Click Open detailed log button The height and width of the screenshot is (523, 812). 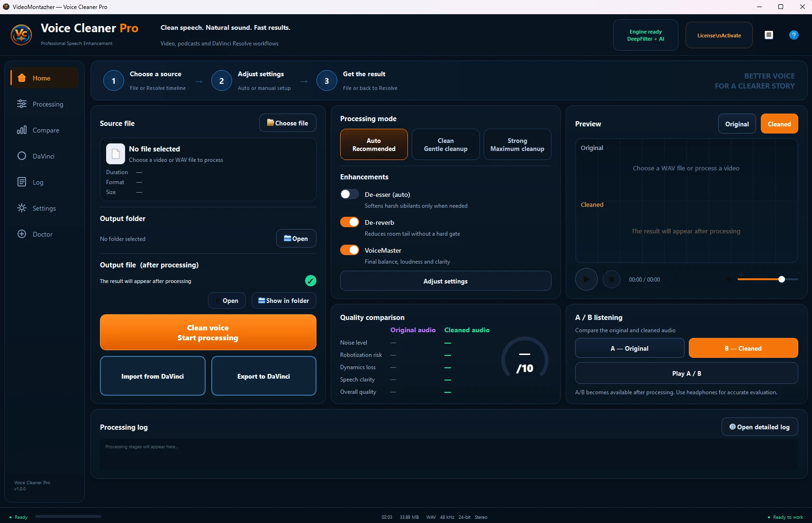coord(760,427)
